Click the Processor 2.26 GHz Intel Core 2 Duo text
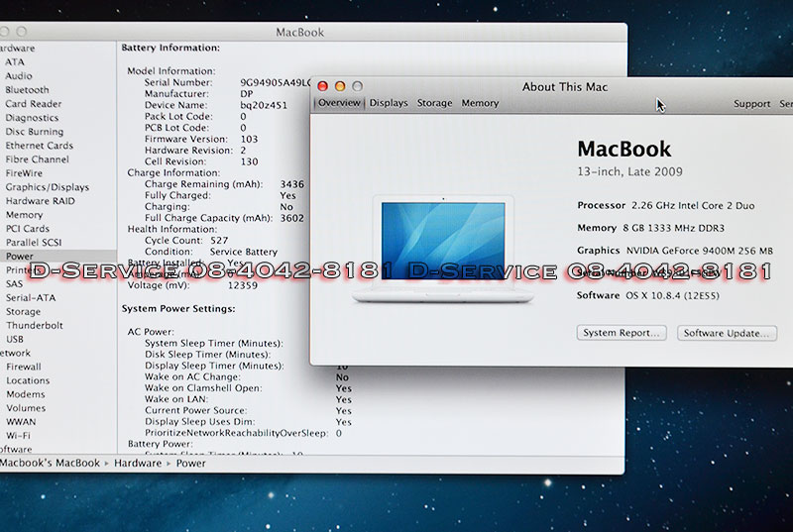793x532 pixels. [x=665, y=206]
